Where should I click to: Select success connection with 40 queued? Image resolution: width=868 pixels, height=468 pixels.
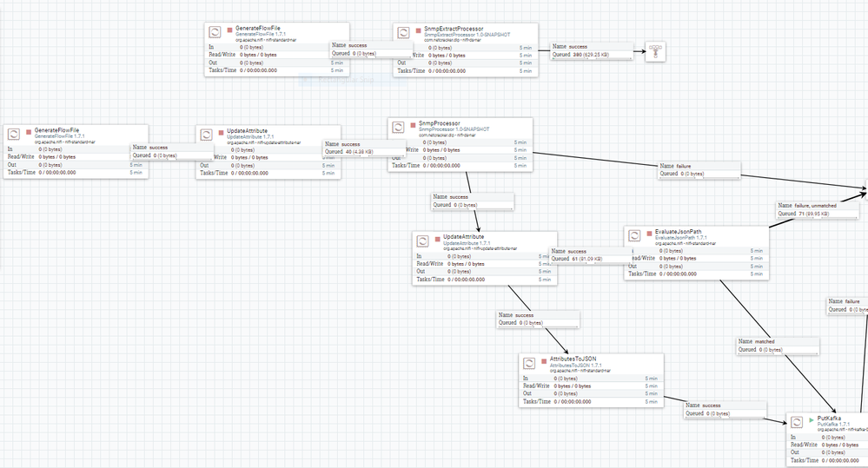(364, 148)
